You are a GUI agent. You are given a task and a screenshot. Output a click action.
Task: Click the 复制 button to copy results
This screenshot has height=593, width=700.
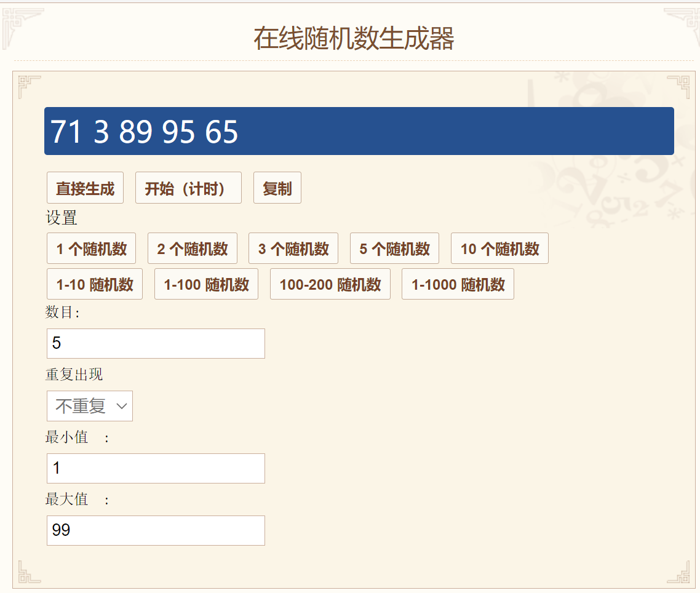(277, 188)
